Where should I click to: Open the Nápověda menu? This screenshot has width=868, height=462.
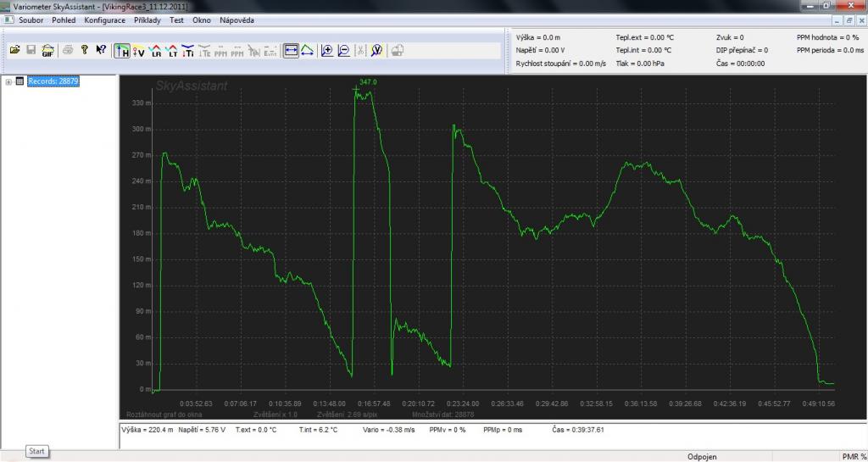[236, 19]
